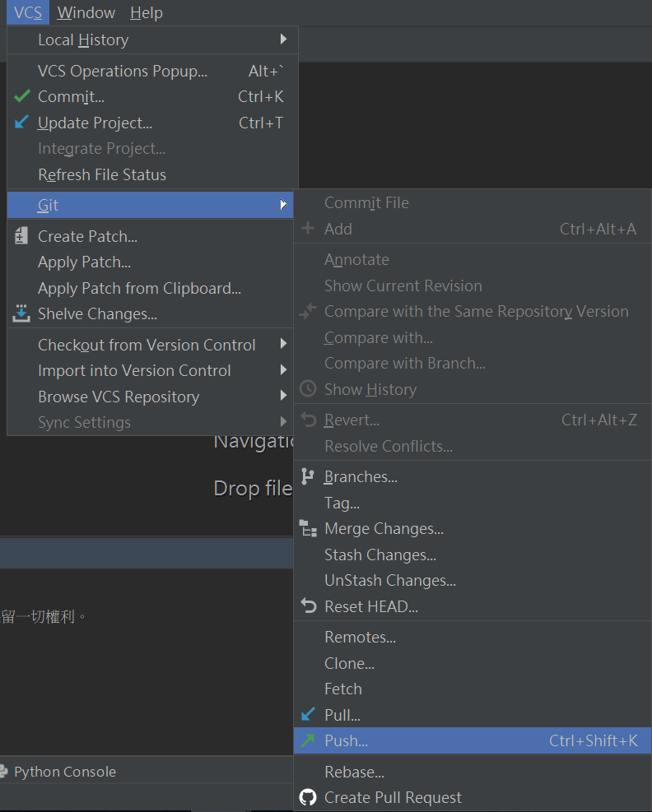
Task: Click the Merge Changes icon
Action: (x=308, y=528)
